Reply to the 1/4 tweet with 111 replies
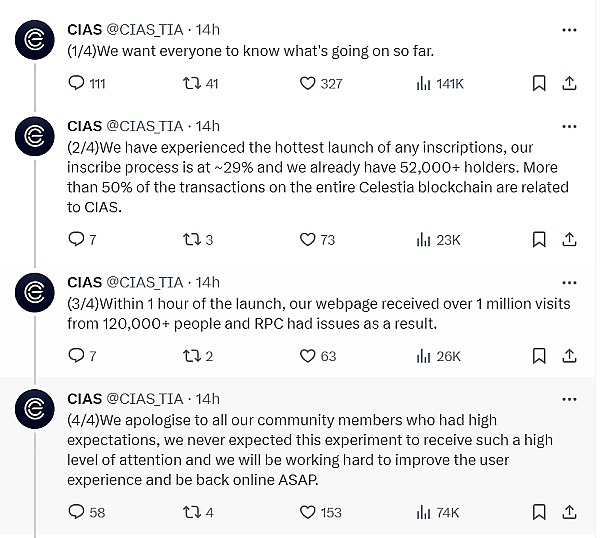The width and height of the screenshot is (600, 538). (76, 84)
